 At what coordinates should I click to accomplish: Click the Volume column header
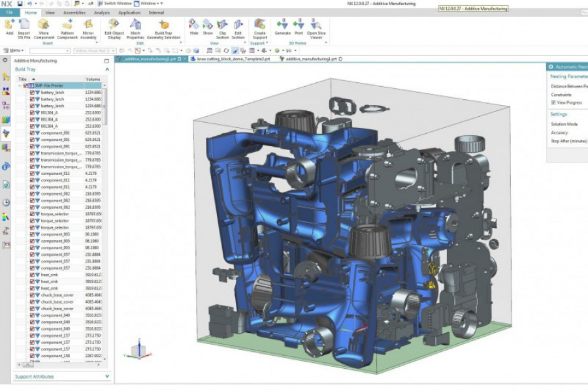[93, 79]
